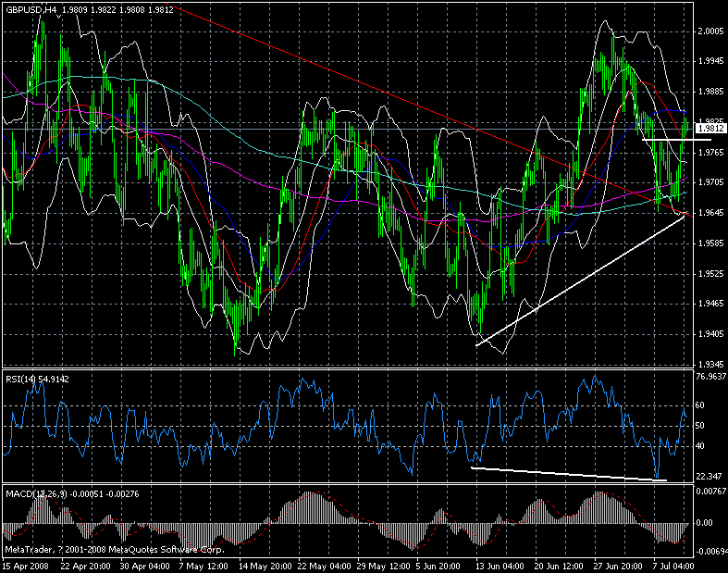Click the 29 May 12:00 time label

(x=384, y=566)
